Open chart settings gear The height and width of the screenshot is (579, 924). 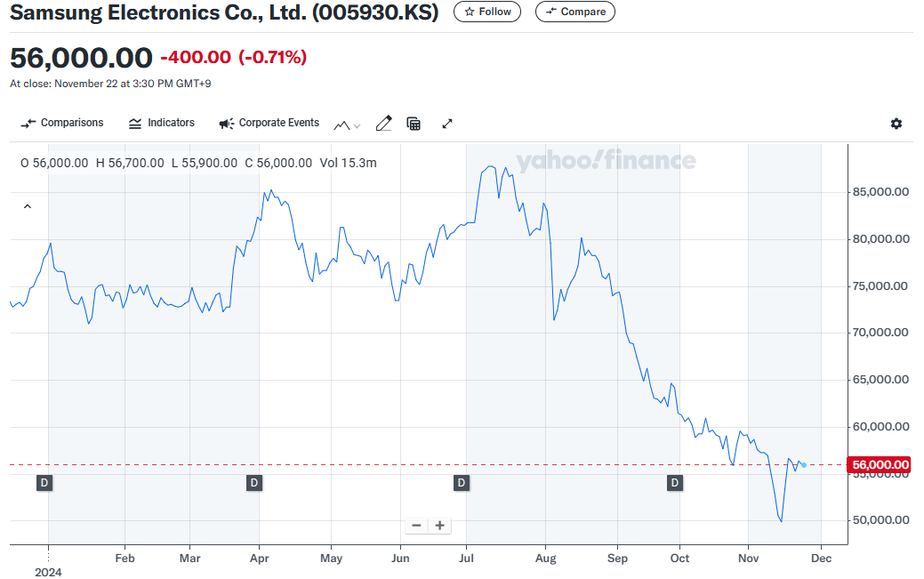pos(896,124)
